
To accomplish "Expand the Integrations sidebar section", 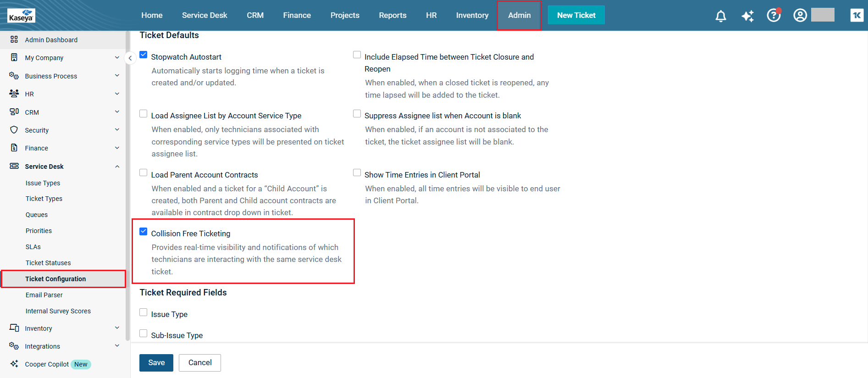I will 117,346.
